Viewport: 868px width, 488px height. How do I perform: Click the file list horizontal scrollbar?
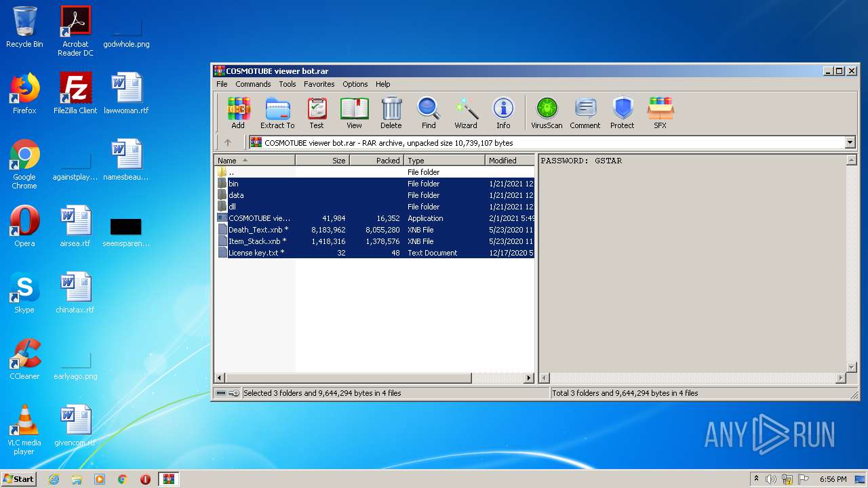coord(348,378)
